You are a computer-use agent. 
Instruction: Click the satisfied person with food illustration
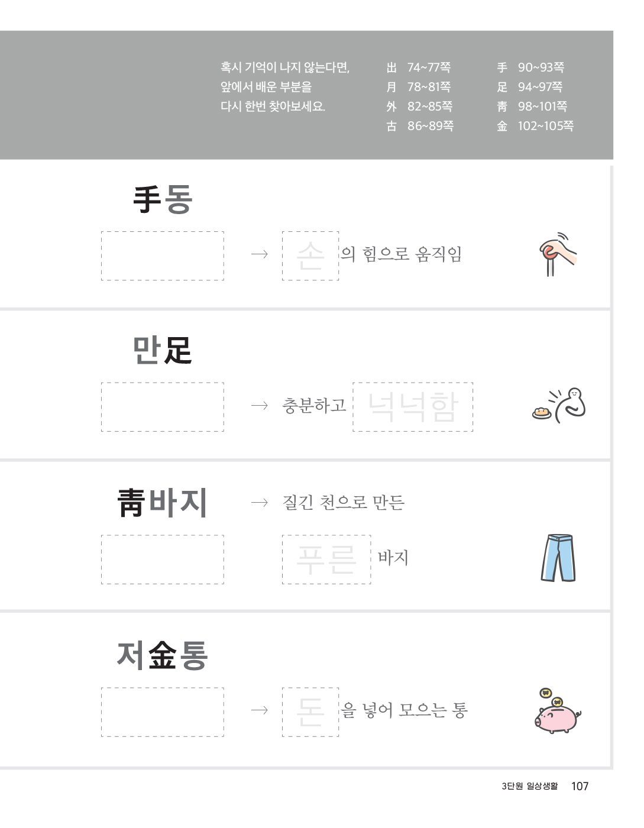point(559,405)
